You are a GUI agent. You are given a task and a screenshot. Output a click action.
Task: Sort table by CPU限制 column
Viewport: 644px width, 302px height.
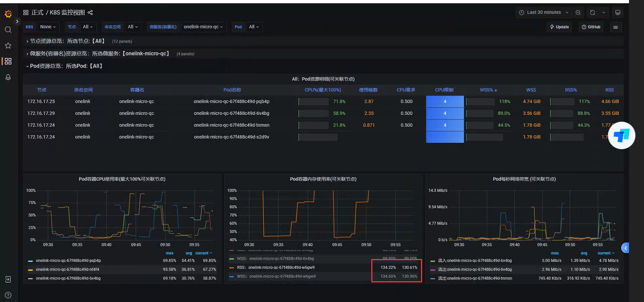pyautogui.click(x=444, y=90)
